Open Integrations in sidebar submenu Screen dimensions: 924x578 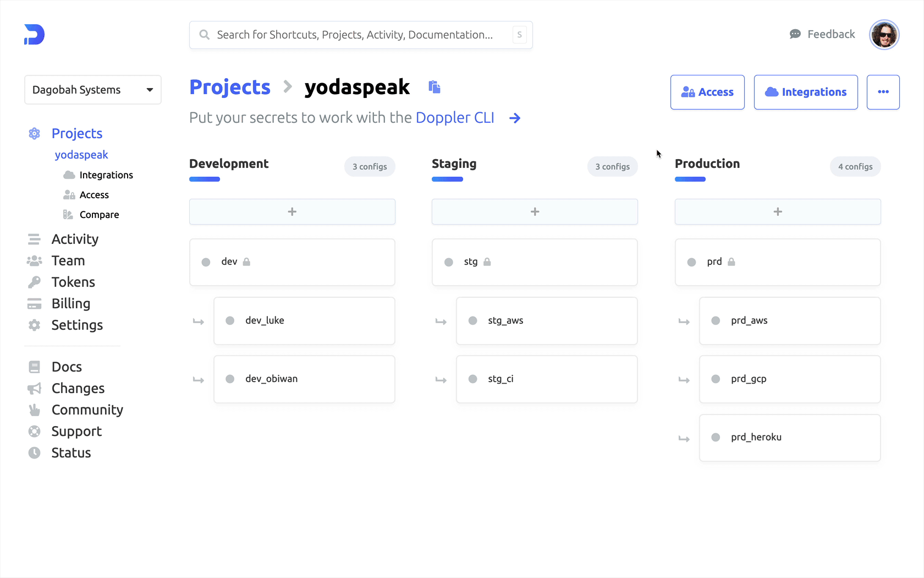coord(106,175)
